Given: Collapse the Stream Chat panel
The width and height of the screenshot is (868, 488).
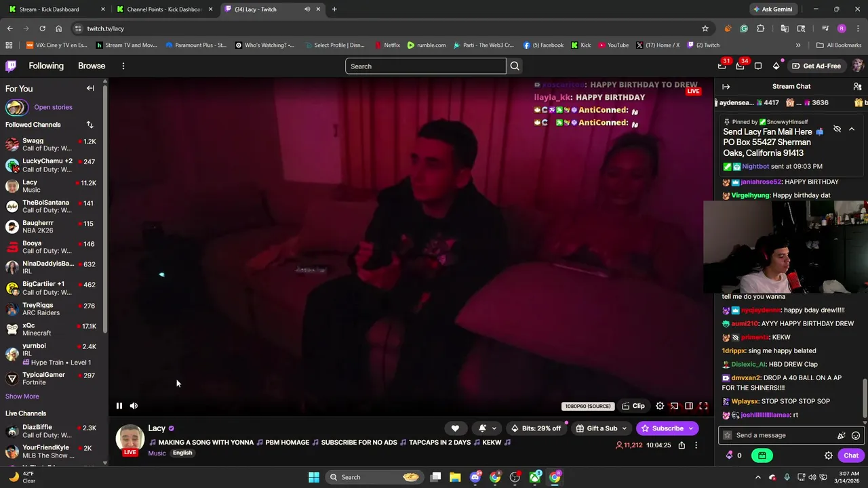Looking at the screenshot, I should click(x=726, y=86).
